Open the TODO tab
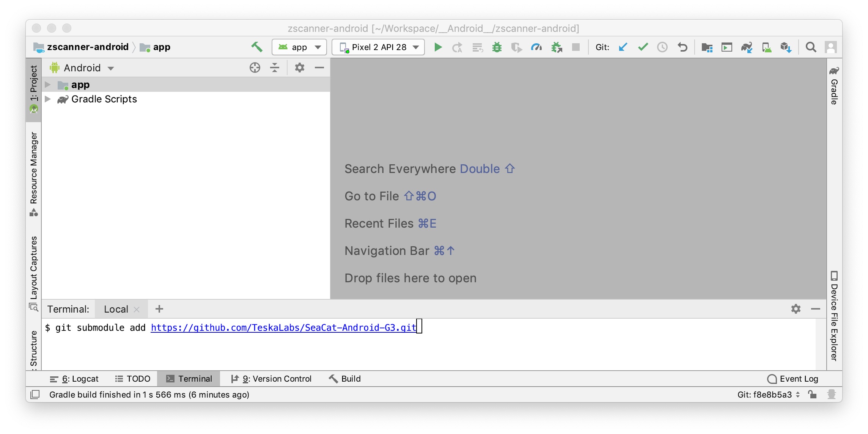The width and height of the screenshot is (868, 434). click(133, 379)
